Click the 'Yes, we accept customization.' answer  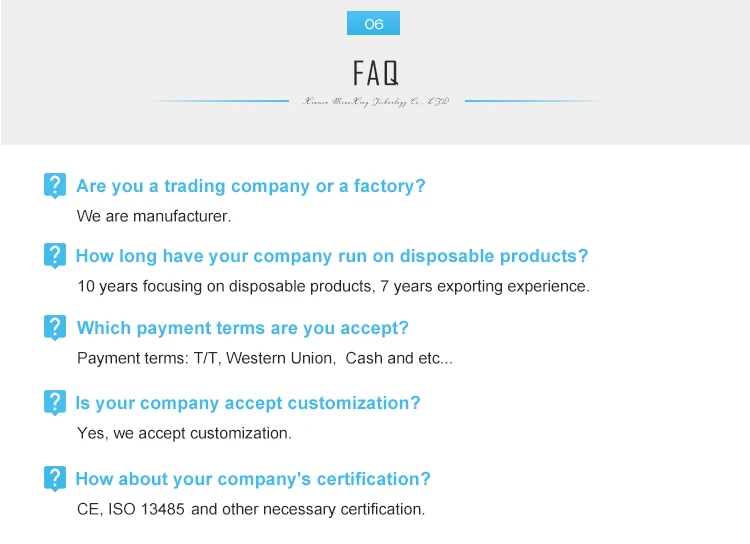(x=184, y=433)
